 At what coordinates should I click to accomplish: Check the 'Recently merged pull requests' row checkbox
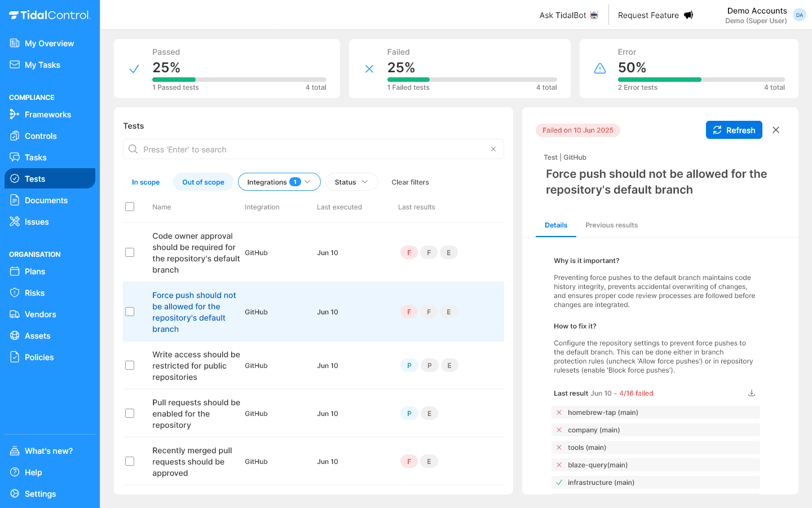point(130,461)
